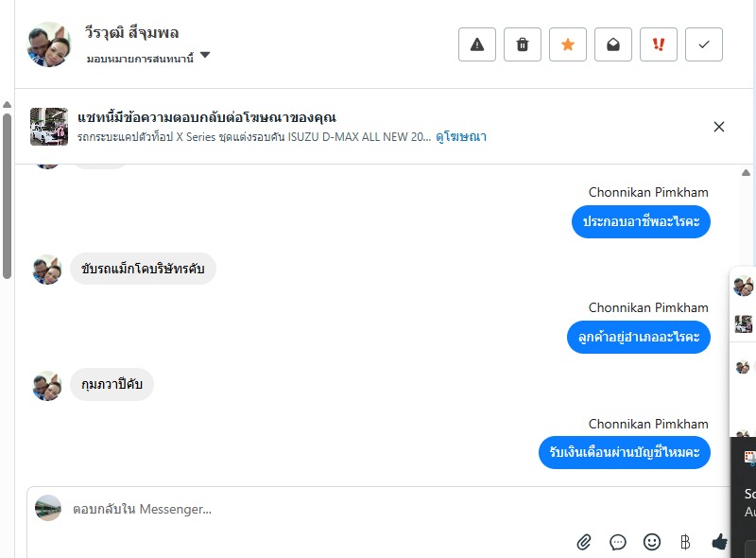Mark as unread with envelope icon
Viewport: 756px width, 558px height.
click(613, 44)
